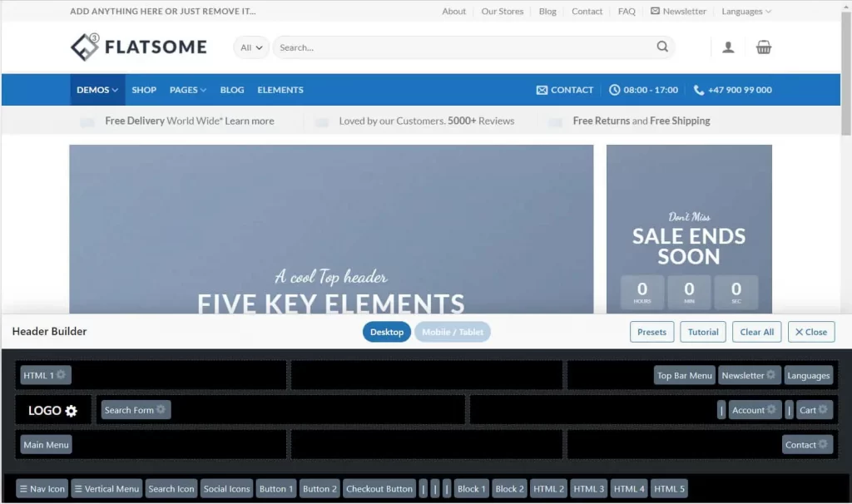Open the Languages dropdown in top bar
Image resolution: width=852 pixels, height=504 pixels.
point(745,11)
